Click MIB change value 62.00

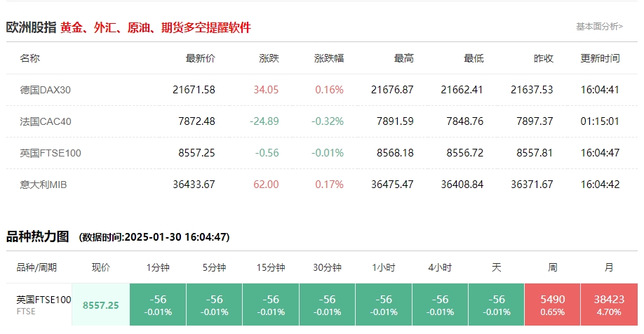point(266,185)
